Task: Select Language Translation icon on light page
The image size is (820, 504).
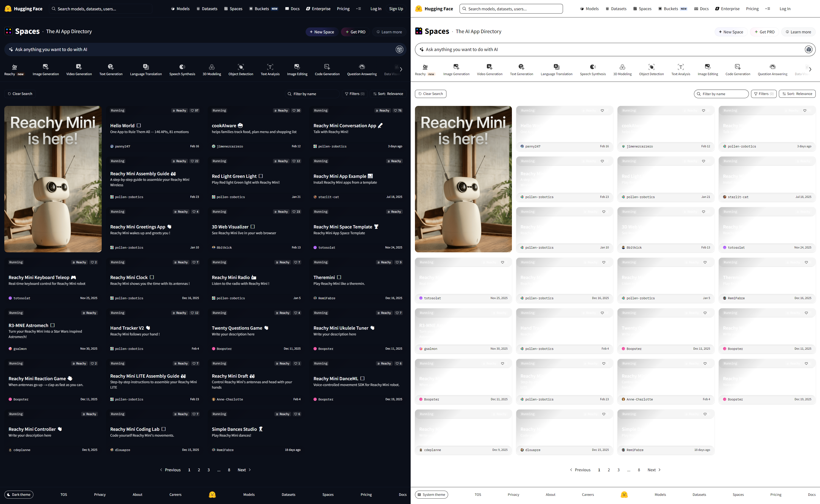Action: click(x=556, y=67)
